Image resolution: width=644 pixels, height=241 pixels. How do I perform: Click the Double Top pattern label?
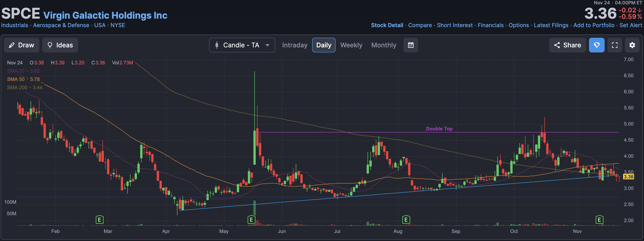tap(439, 129)
